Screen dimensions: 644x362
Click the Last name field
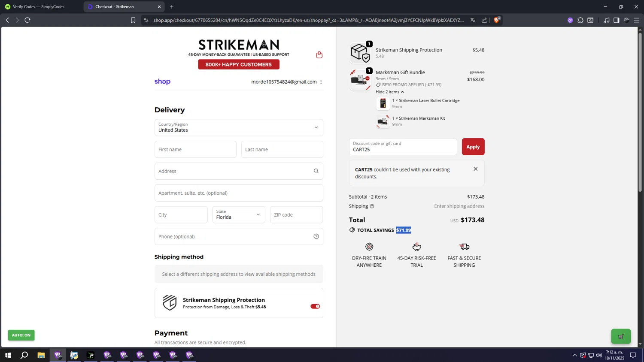coord(282,149)
